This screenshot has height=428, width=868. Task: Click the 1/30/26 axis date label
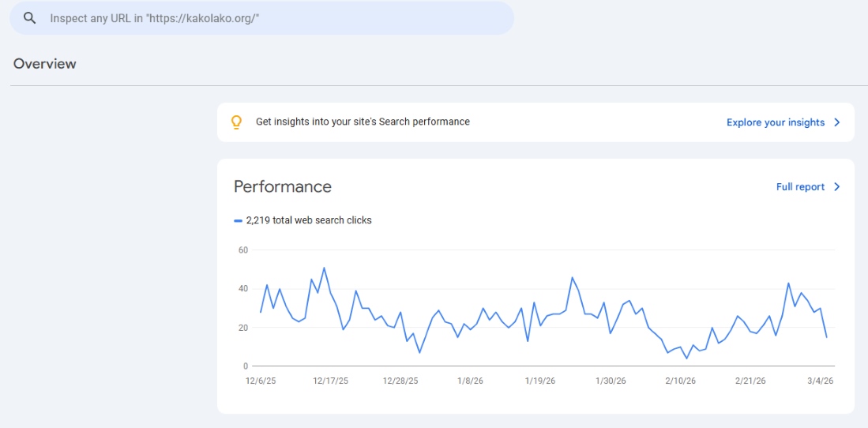click(x=611, y=381)
